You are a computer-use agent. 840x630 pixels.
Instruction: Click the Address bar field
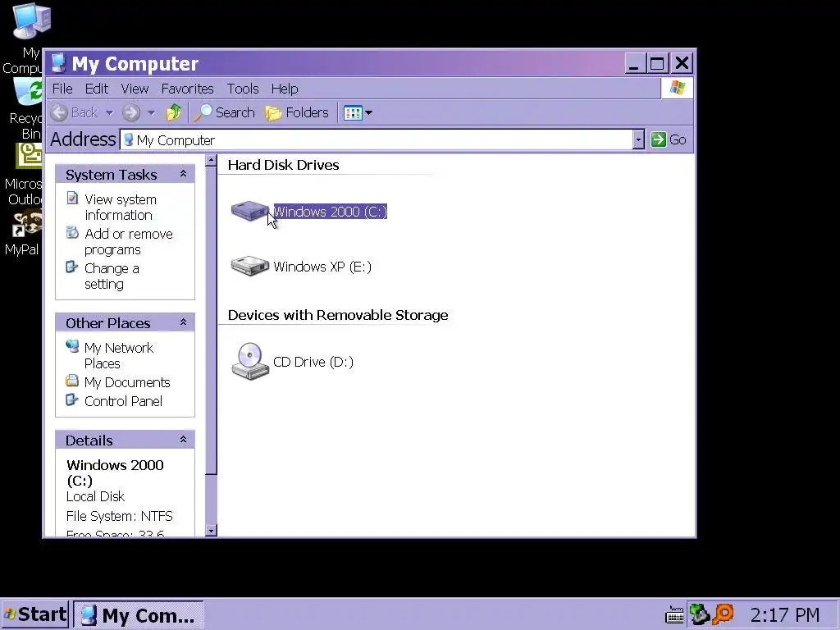tap(376, 139)
